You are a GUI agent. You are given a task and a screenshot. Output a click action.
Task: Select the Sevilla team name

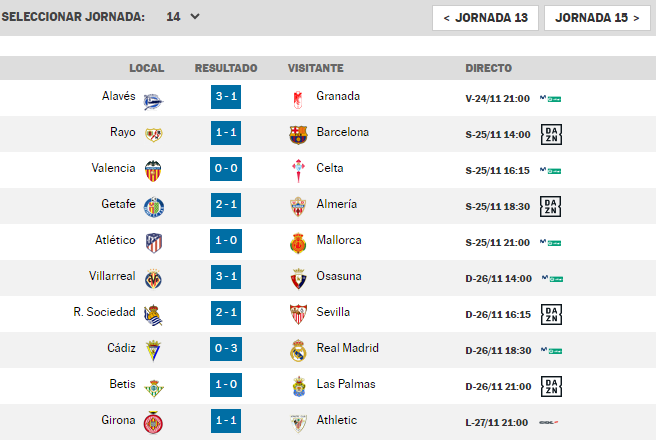tap(333, 312)
